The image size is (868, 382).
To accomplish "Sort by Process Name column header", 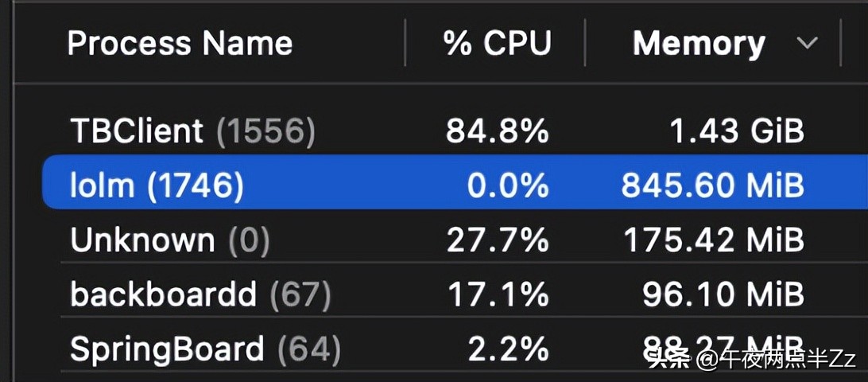I will (180, 44).
